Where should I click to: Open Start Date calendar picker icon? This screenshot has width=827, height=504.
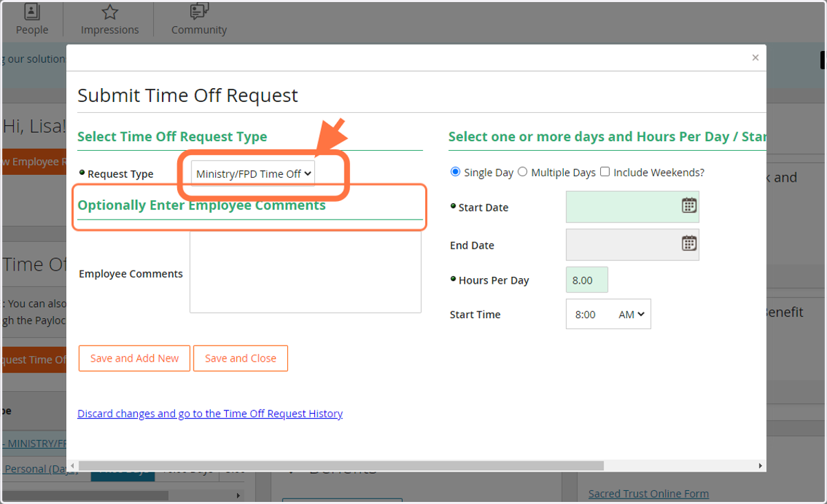tap(689, 205)
